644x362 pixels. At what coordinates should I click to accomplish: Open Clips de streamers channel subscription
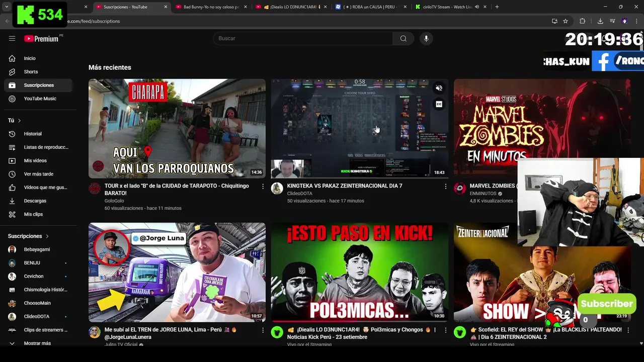click(38, 330)
